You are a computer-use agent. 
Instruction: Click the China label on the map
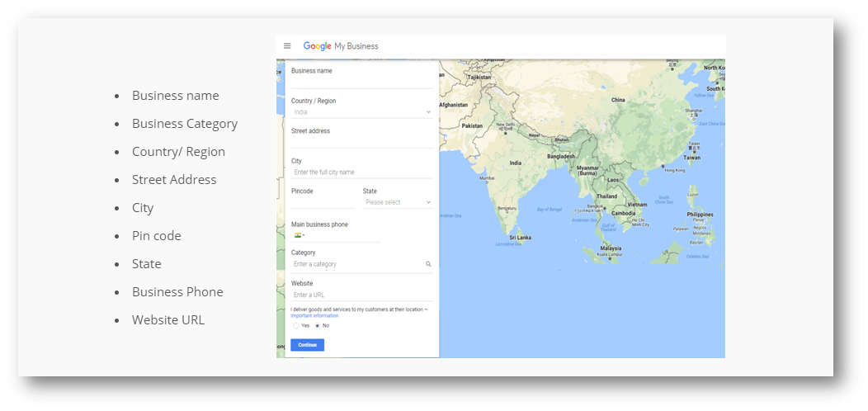[x=618, y=100]
